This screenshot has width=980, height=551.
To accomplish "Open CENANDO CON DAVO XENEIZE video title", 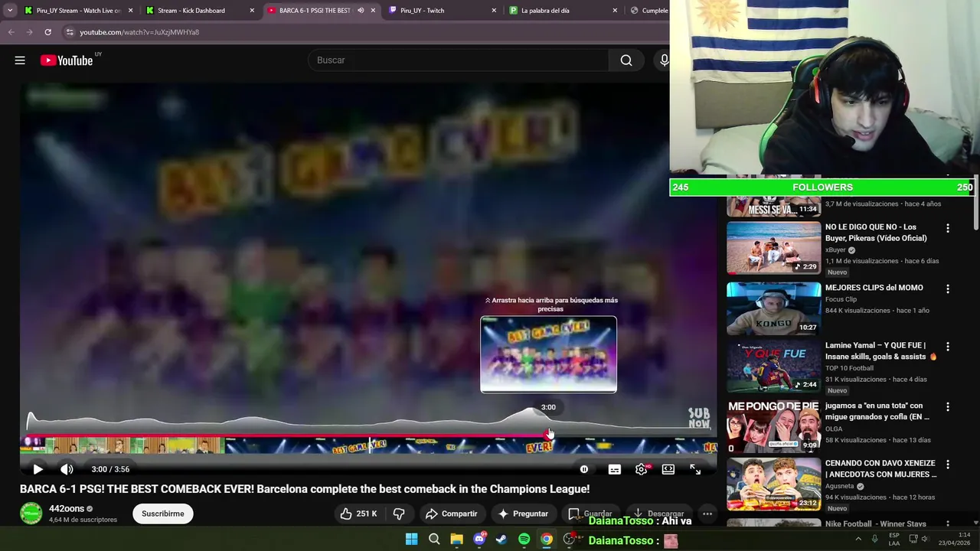I will coord(880,468).
